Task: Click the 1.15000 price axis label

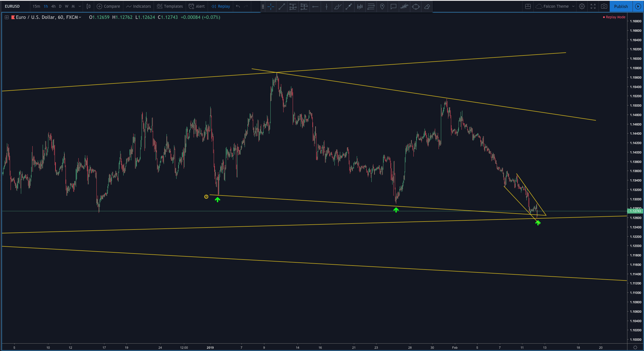Action: [635, 105]
